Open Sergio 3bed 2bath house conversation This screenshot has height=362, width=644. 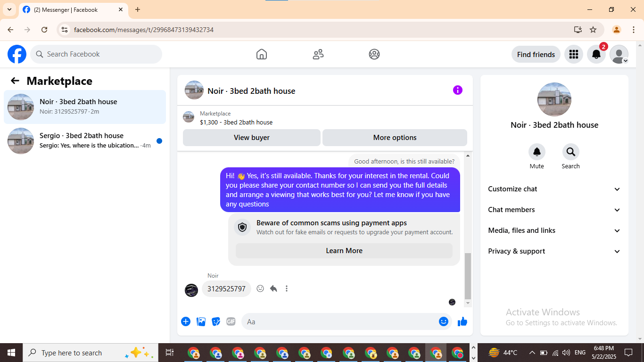coord(85,141)
